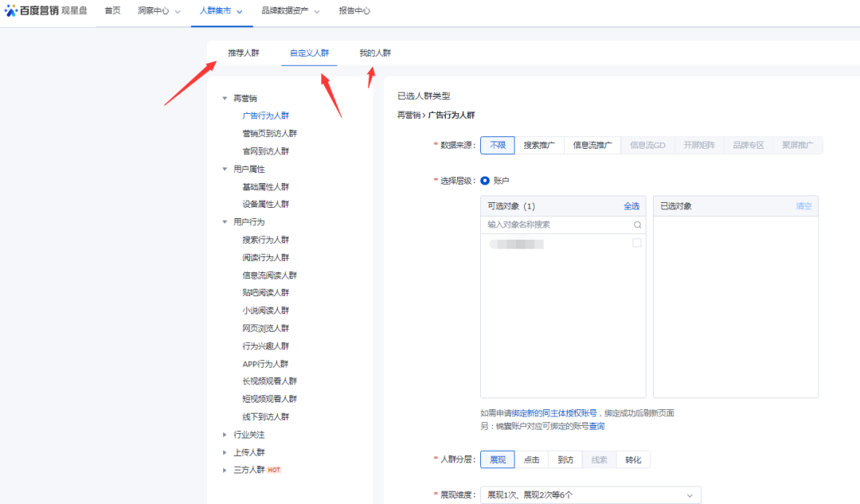Select 信息流阅读人群 in the tree
Viewport: 860px width, 504px height.
pos(269,275)
